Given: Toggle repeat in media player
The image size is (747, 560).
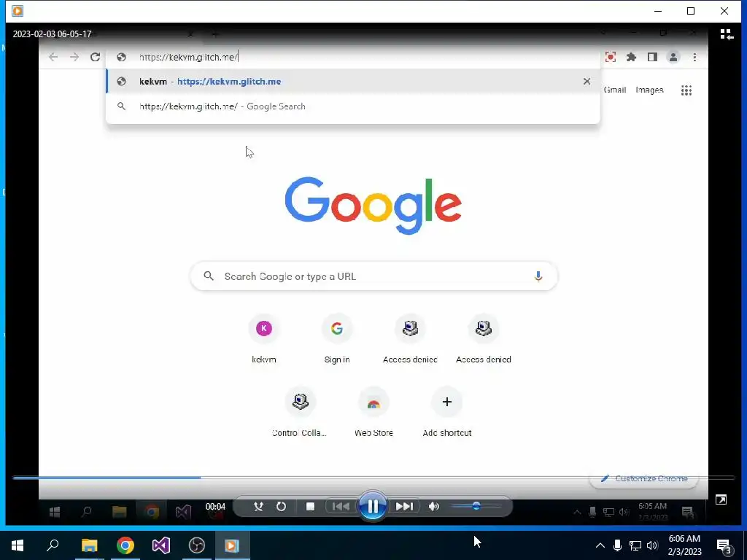Looking at the screenshot, I should 281,506.
